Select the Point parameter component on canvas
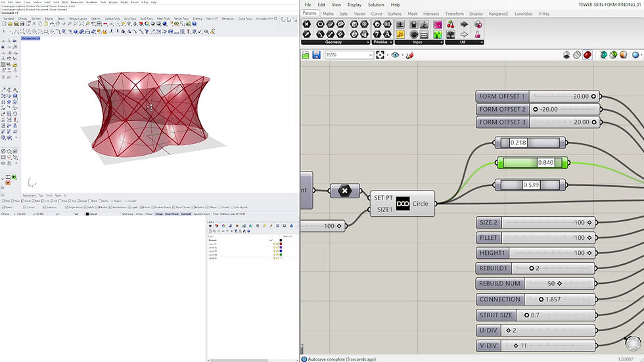644x362 pixels. tap(345, 191)
